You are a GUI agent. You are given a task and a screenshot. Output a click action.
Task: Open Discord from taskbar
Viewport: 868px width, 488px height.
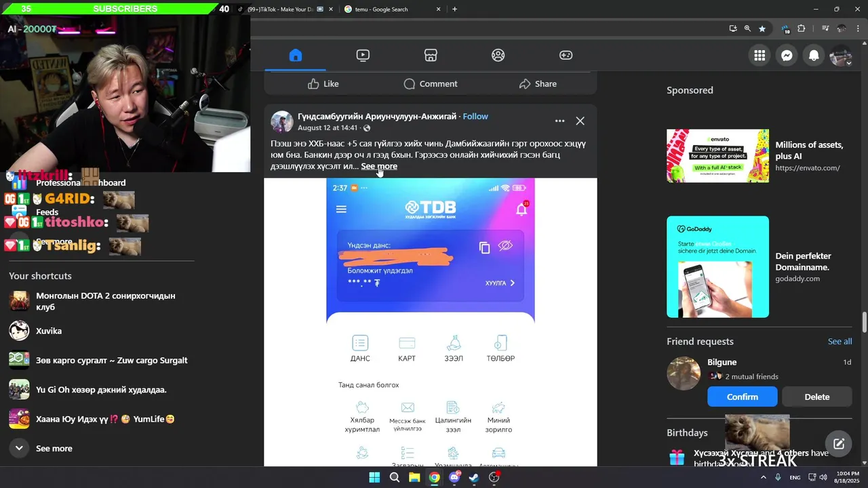coord(454,477)
